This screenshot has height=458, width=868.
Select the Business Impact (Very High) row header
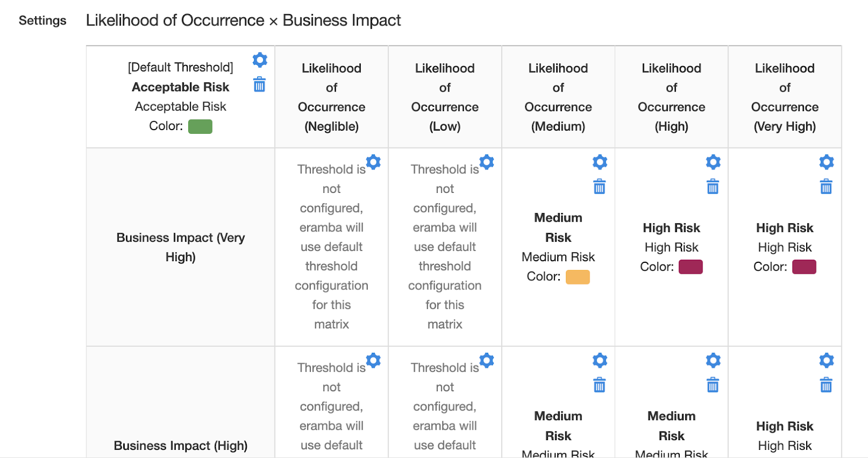tap(180, 247)
